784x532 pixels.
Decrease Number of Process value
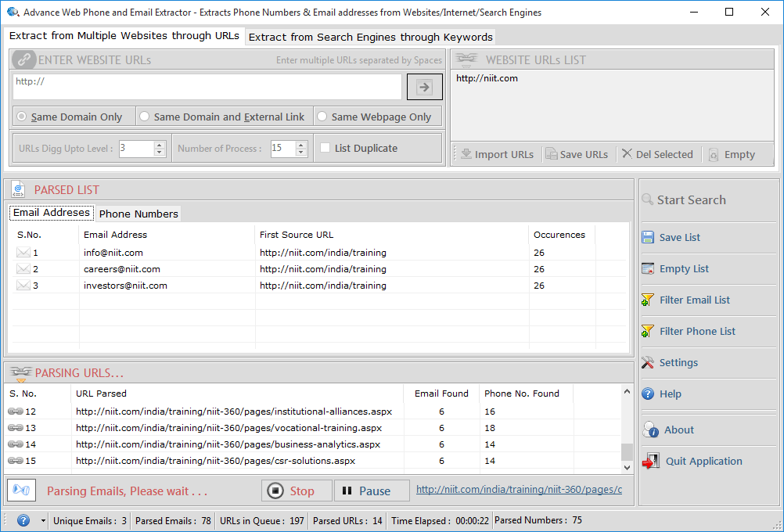click(301, 152)
